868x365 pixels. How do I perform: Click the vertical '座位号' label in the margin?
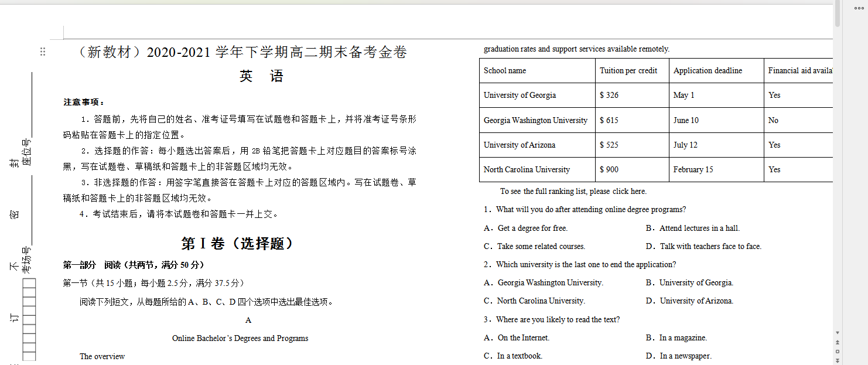tap(26, 153)
